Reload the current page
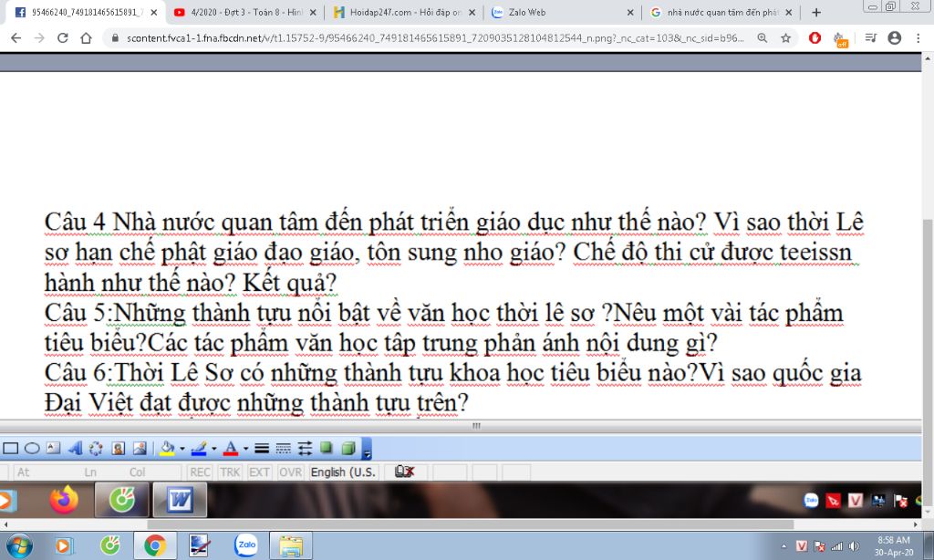Image resolution: width=934 pixels, height=560 pixels. pyautogui.click(x=63, y=38)
